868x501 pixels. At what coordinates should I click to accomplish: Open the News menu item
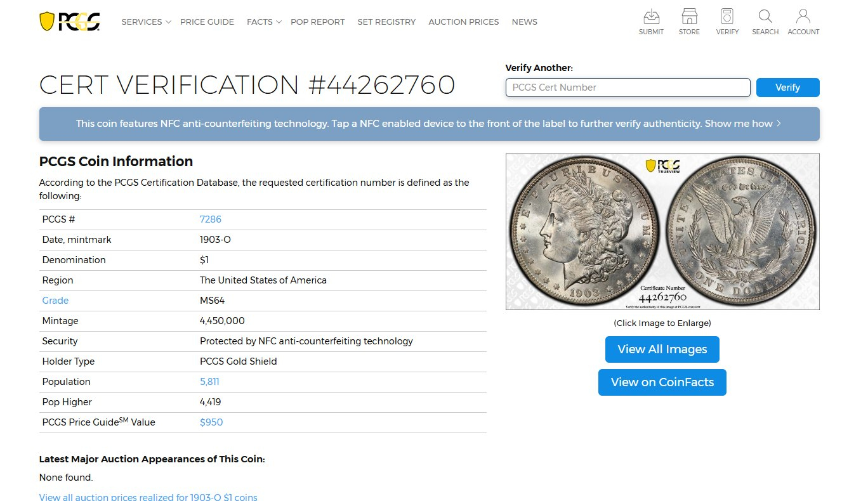tap(524, 22)
